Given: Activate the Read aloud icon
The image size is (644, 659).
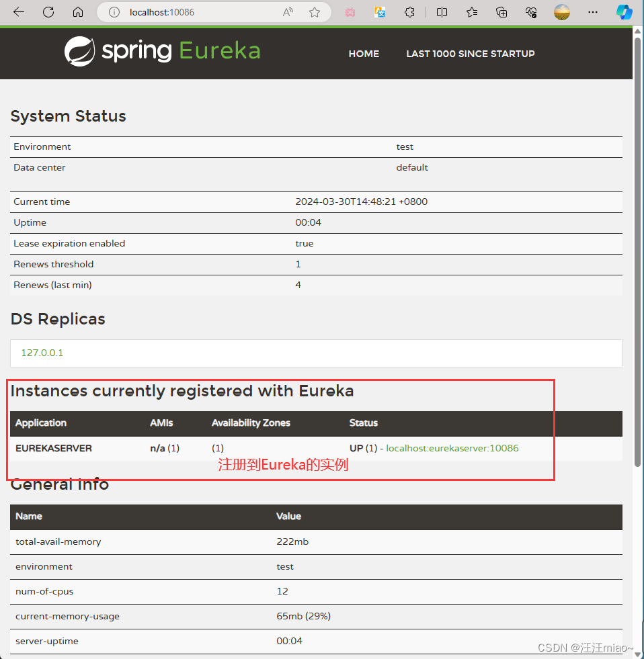Looking at the screenshot, I should pyautogui.click(x=288, y=12).
